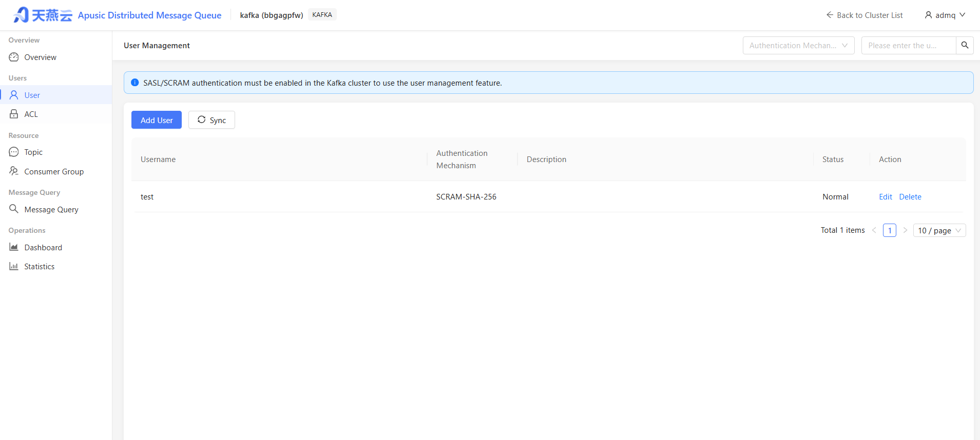
Task: Click the Overview gauge icon in sidebar
Action: [14, 57]
